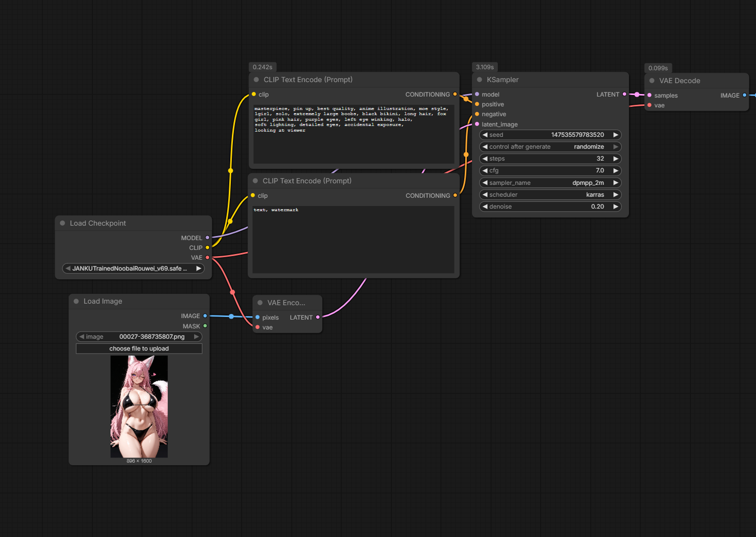Click the MASK output socket on Load Image
Viewport: 756px width, 537px height.
205,326
